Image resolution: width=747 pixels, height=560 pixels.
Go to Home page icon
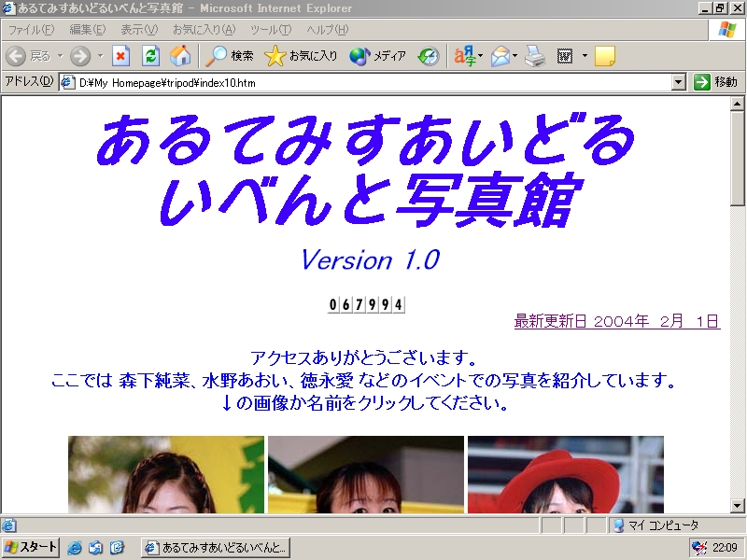[180, 56]
